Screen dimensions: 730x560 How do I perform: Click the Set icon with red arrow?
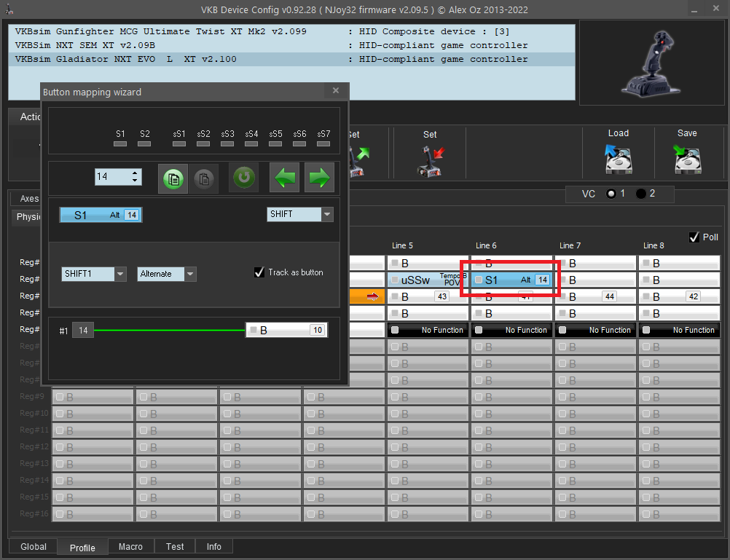430,161
